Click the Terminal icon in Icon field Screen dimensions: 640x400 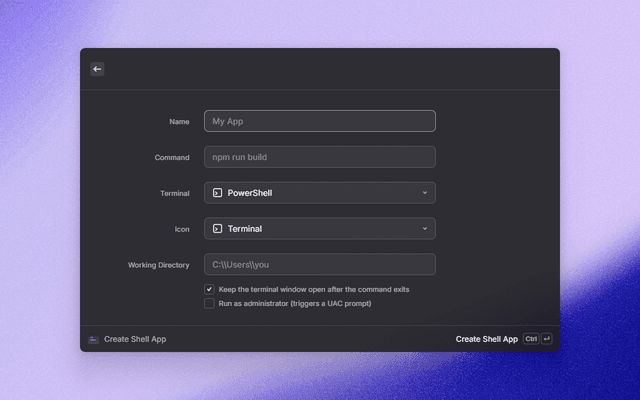tap(218, 229)
